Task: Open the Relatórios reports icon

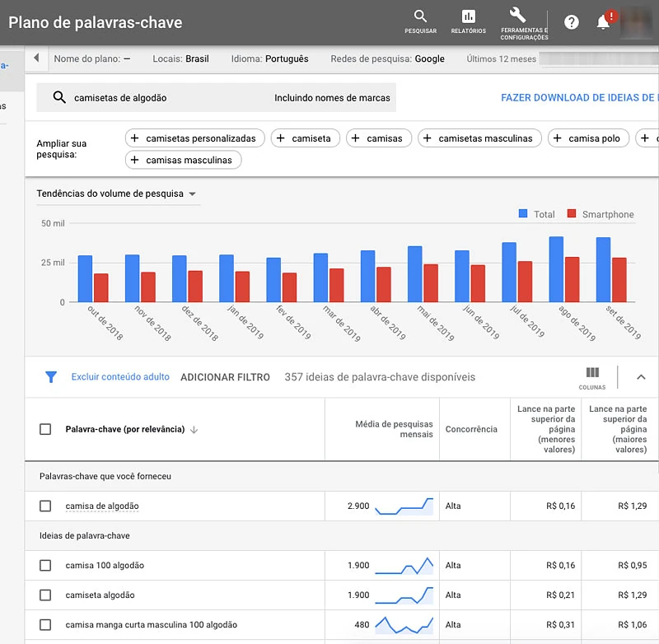Action: coord(468,16)
